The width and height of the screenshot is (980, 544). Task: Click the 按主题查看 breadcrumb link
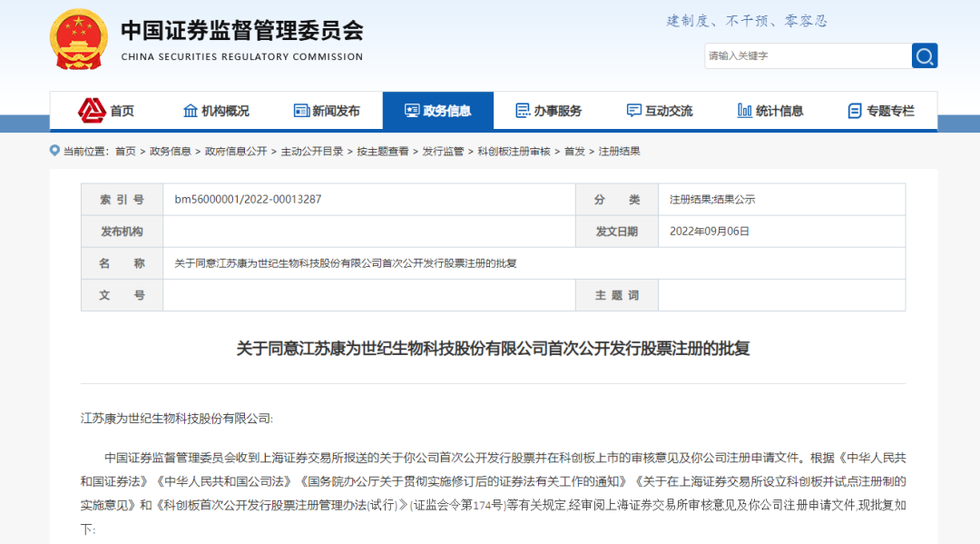(x=382, y=152)
